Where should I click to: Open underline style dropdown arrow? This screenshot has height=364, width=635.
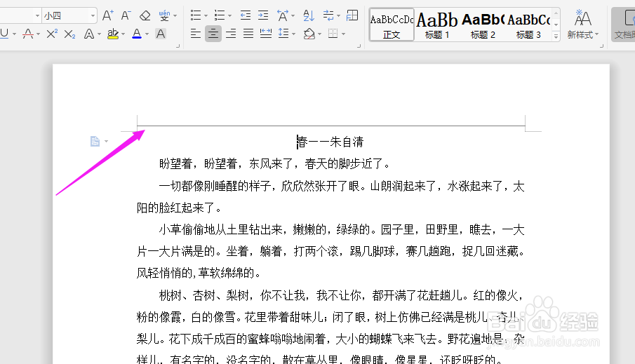coord(14,34)
